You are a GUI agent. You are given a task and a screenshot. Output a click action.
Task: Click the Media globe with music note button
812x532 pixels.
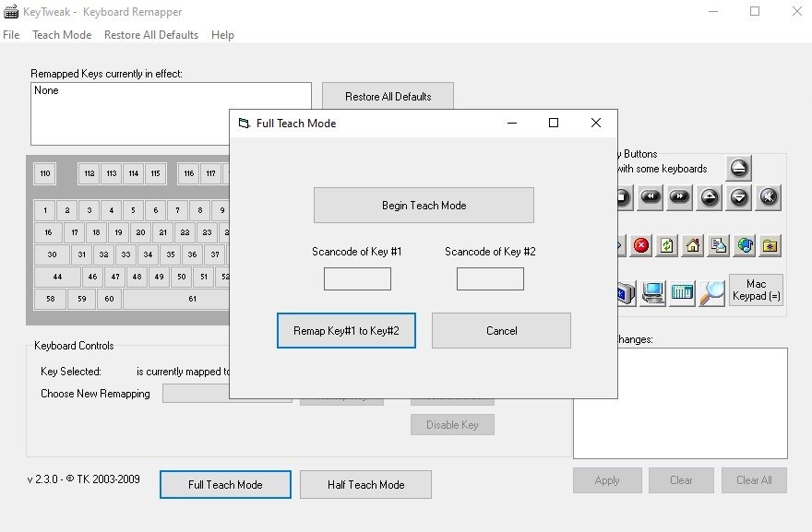(745, 245)
